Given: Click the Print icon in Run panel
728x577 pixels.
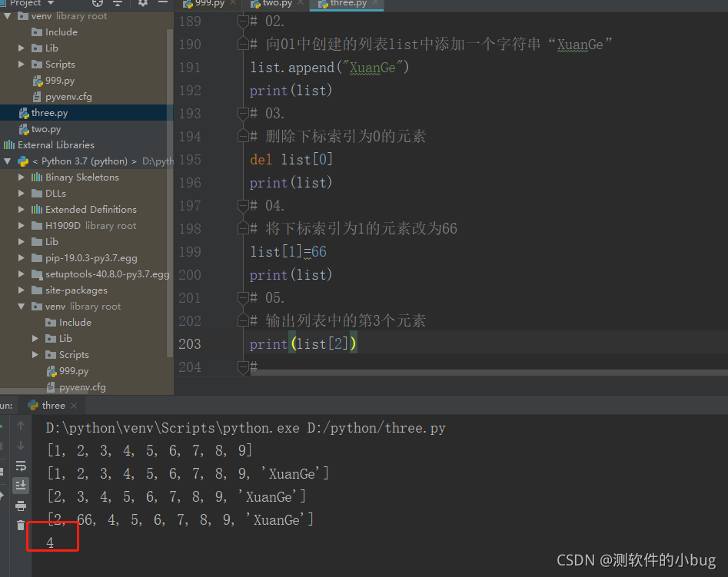Looking at the screenshot, I should (21, 506).
